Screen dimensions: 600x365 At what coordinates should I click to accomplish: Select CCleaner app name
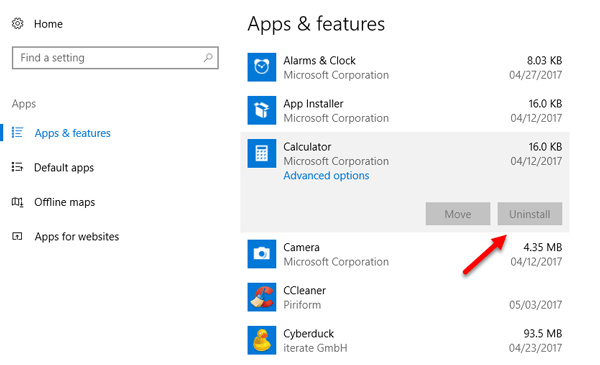tap(305, 291)
